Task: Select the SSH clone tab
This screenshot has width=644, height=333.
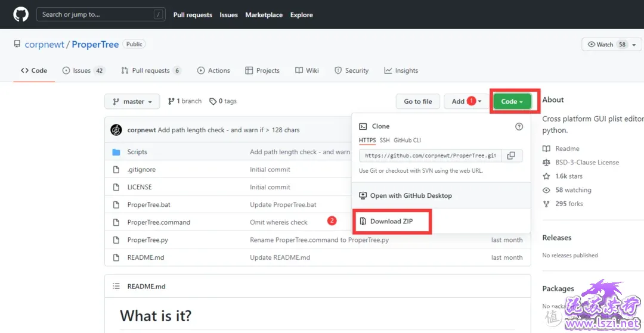Action: [x=385, y=140]
